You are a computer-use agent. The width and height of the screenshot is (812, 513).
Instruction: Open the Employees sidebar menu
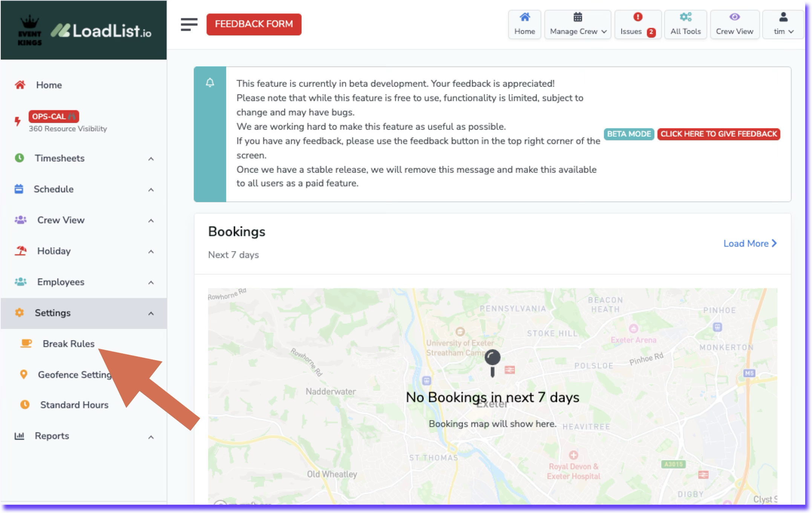84,282
